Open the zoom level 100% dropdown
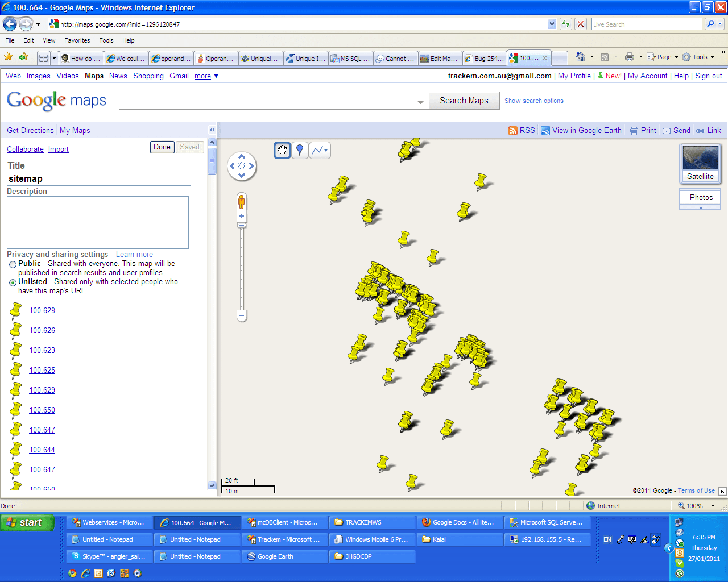Image resolution: width=728 pixels, height=582 pixels. click(713, 505)
